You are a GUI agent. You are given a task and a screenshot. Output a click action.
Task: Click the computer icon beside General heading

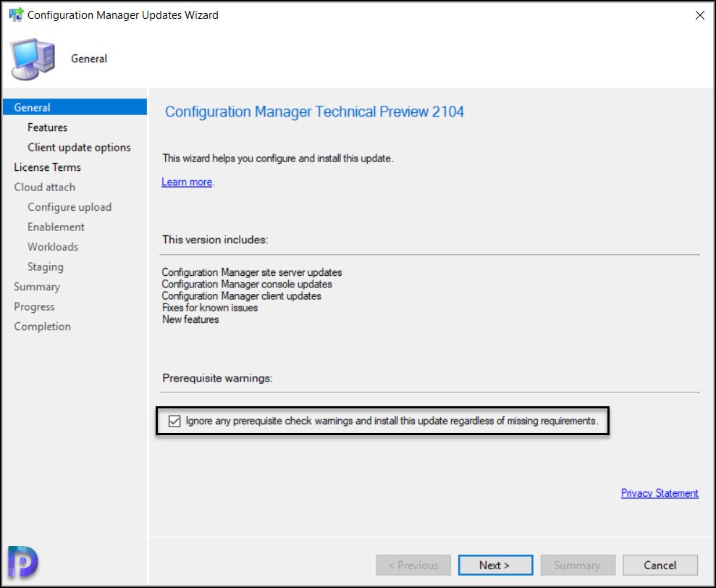click(x=33, y=59)
